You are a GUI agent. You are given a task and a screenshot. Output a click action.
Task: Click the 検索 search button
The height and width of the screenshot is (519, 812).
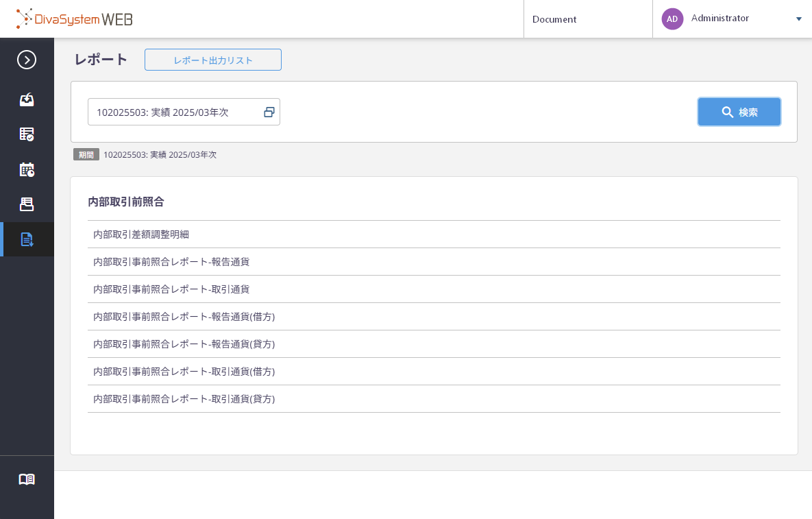pos(739,112)
